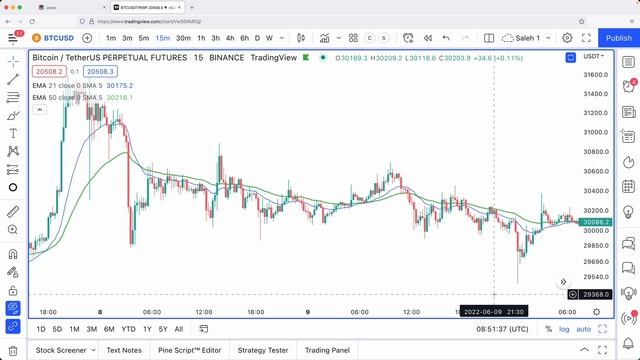Open the timezone 08:51:37 (UTC) menu

coord(502,329)
